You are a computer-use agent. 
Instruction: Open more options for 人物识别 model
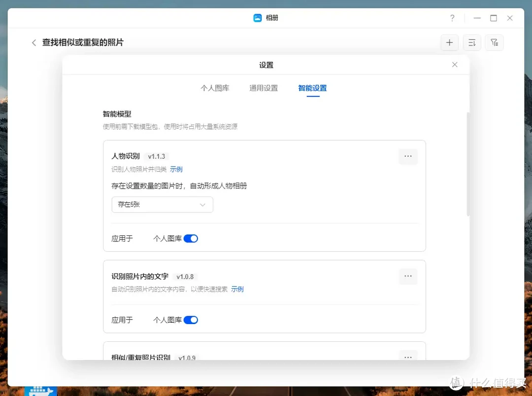(408, 156)
